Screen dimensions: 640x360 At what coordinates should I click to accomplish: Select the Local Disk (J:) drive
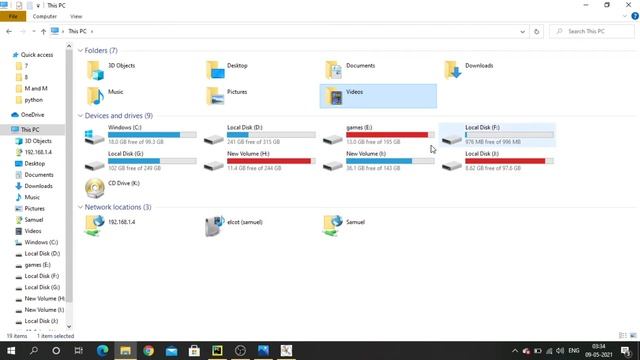497,161
